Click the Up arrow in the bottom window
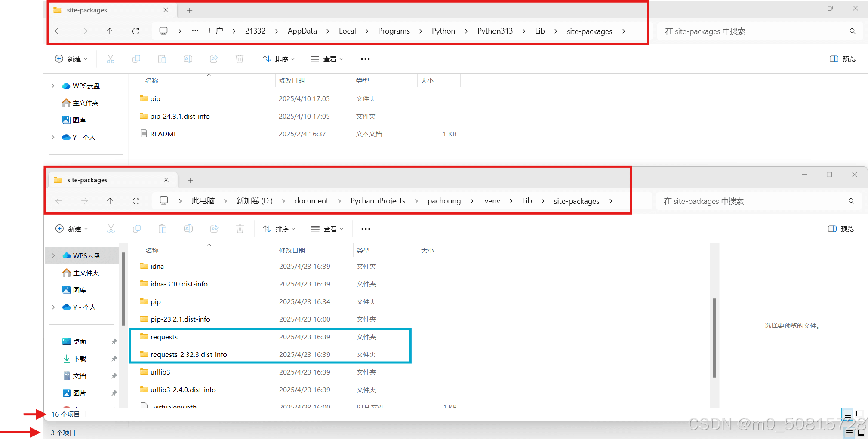868x439 pixels. (x=110, y=201)
